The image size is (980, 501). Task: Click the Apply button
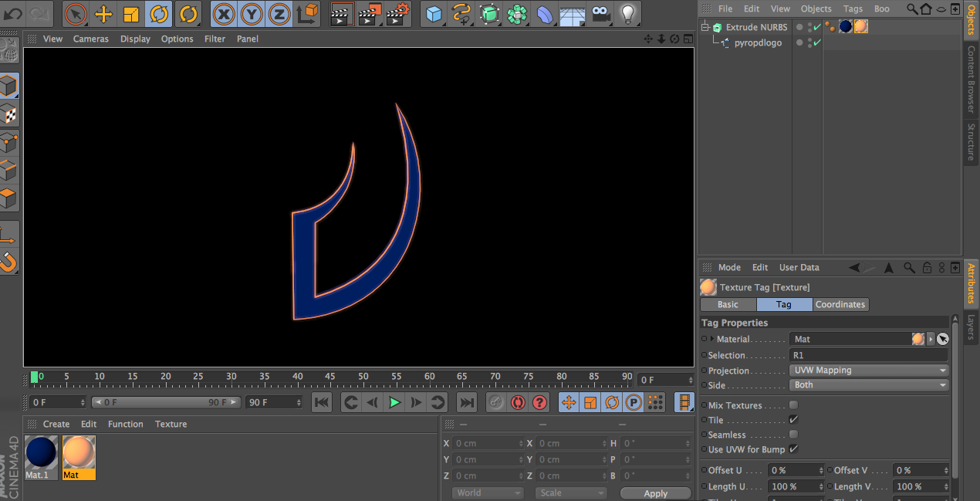coord(655,493)
